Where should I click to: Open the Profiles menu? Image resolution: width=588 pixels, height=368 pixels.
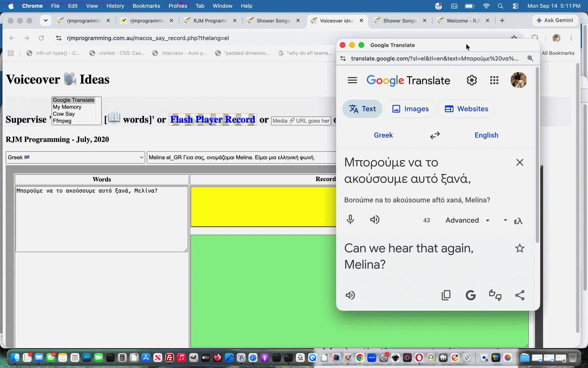click(x=178, y=6)
